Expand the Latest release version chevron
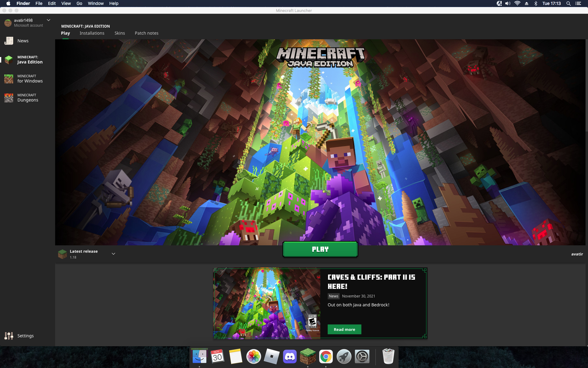588x368 pixels. pyautogui.click(x=113, y=254)
